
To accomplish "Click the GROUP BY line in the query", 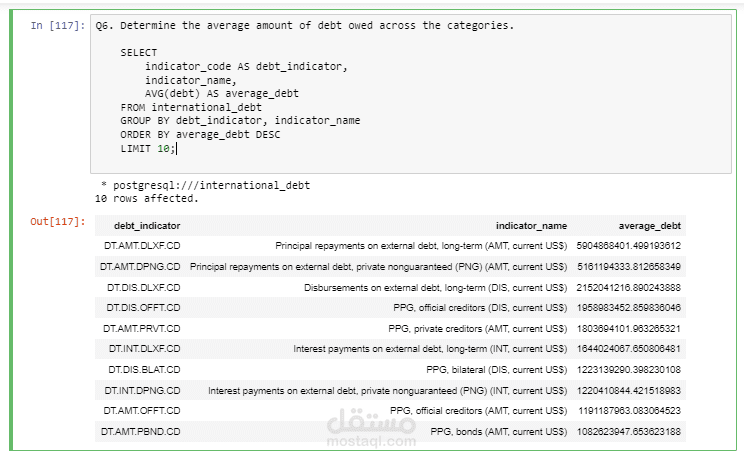I will pos(240,120).
